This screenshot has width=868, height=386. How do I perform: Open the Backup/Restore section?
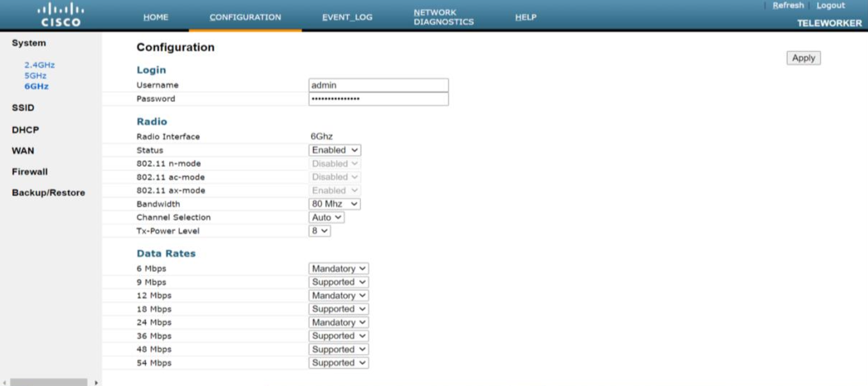48,193
